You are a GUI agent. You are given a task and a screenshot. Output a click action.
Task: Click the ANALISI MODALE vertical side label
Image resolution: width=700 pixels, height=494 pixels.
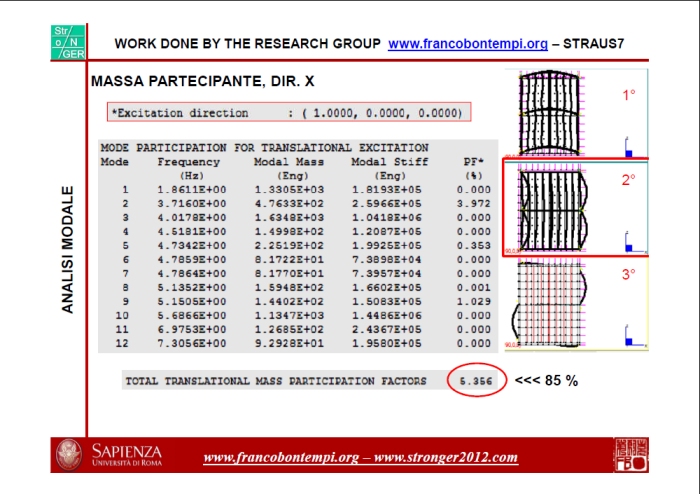(x=68, y=249)
